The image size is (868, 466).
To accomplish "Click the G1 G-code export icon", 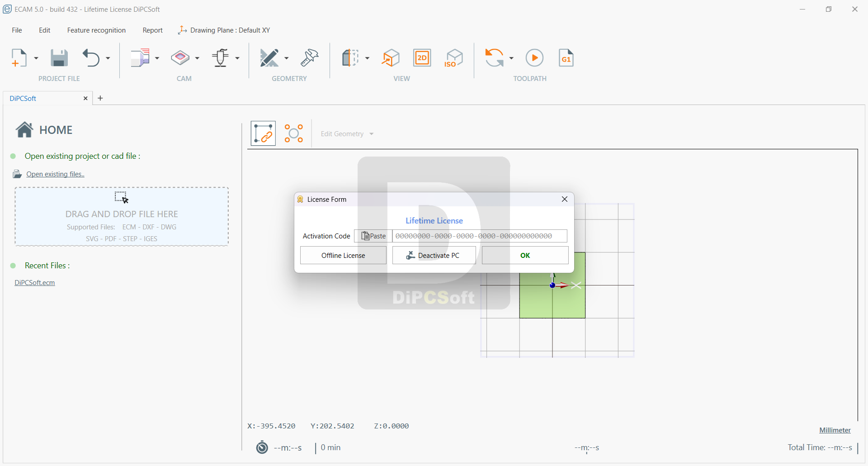I will (x=566, y=58).
